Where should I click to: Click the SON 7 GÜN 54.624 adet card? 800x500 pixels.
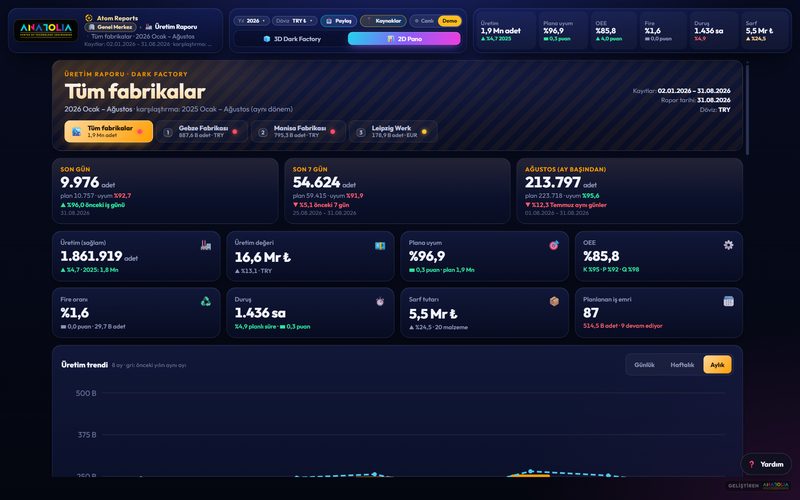click(397, 191)
